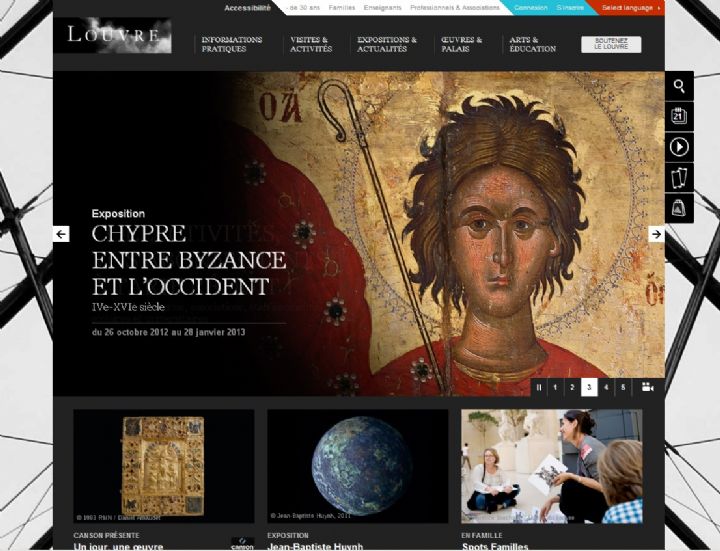Click Soutenez le Louvre button
720x551 pixels.
(x=611, y=45)
